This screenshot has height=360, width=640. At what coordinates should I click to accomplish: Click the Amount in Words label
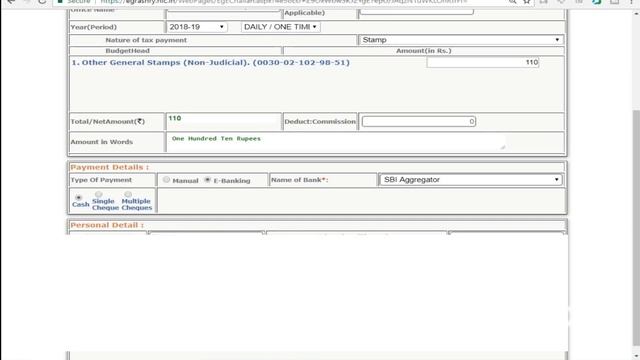[x=102, y=142]
